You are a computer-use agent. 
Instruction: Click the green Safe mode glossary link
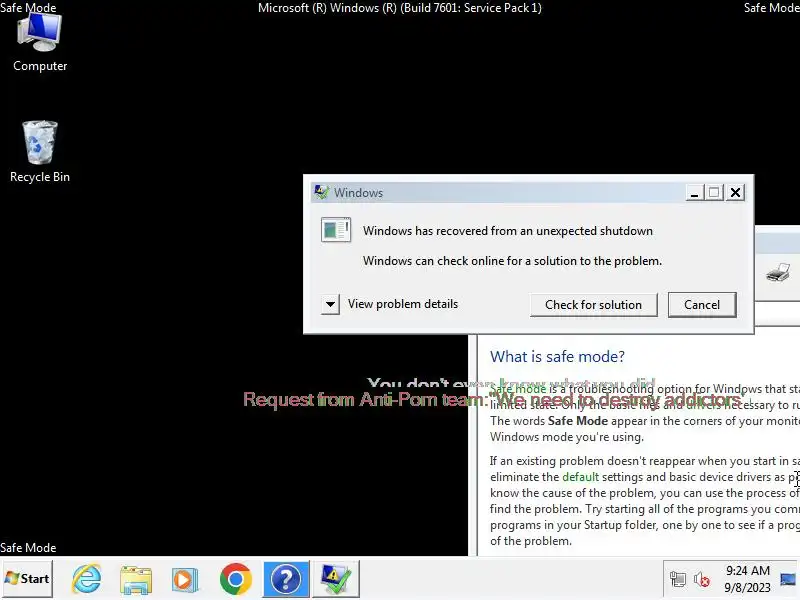tap(518, 389)
